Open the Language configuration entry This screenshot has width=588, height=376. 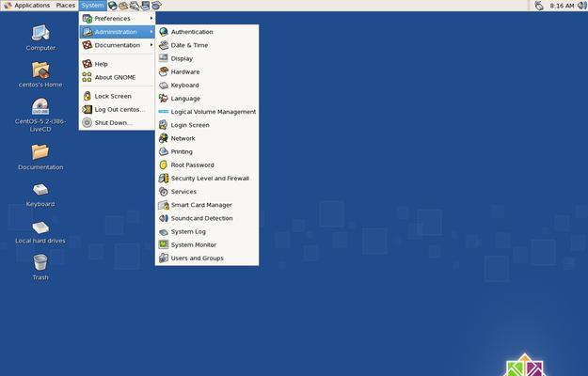tap(207, 99)
